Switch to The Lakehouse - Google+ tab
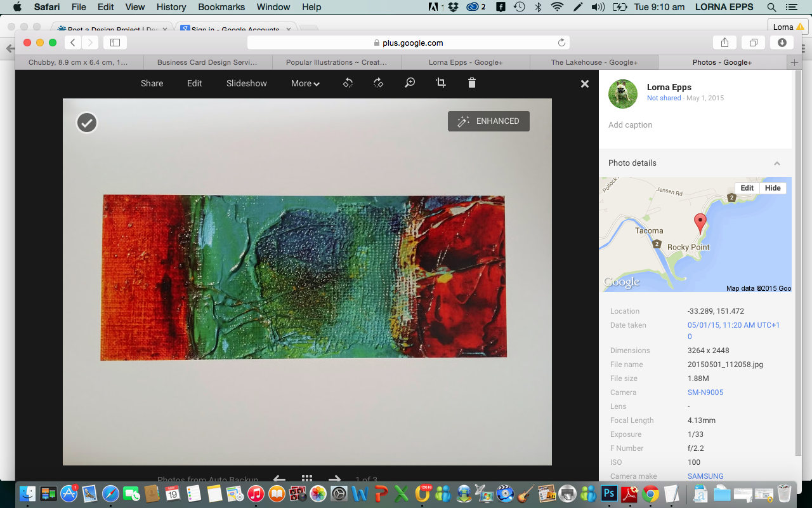 594,62
